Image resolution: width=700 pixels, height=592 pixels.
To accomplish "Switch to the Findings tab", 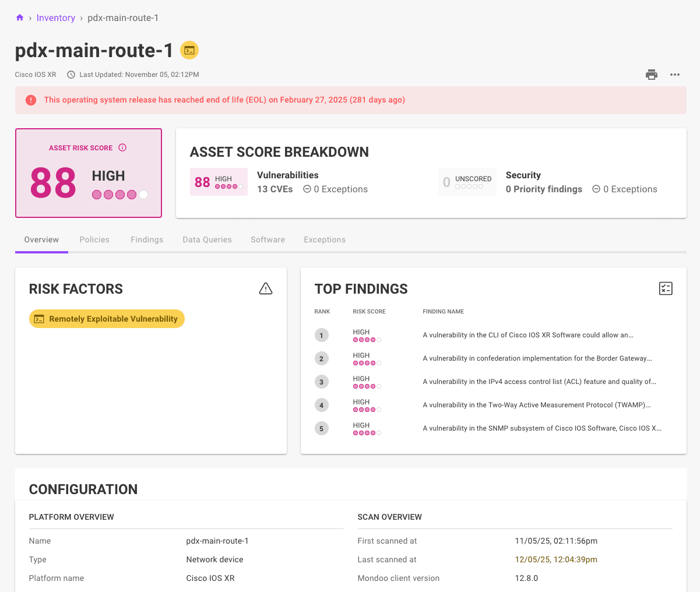I will point(147,240).
